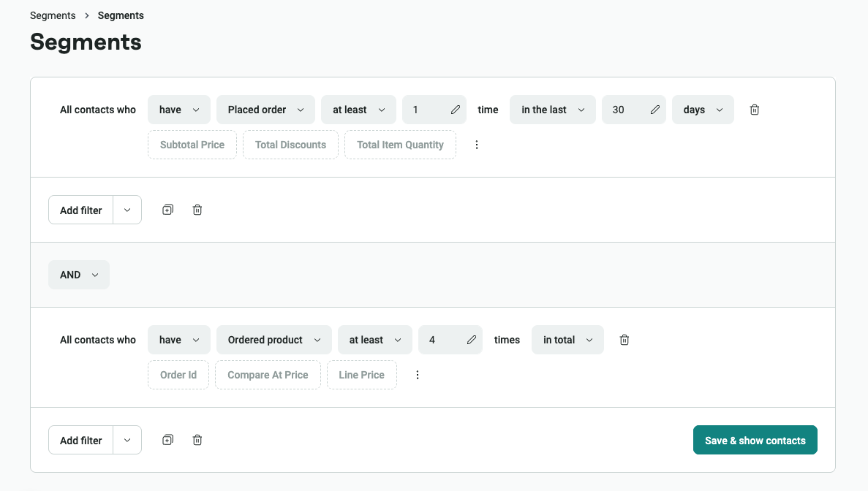Delete the Placed order condition row
The width and height of the screenshot is (868, 491).
755,110
